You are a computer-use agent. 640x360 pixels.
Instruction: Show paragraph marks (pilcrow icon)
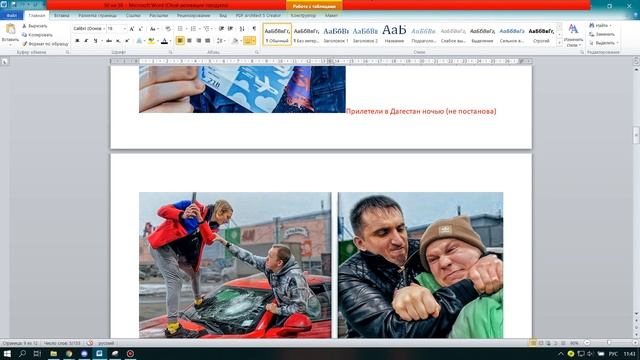[254, 29]
